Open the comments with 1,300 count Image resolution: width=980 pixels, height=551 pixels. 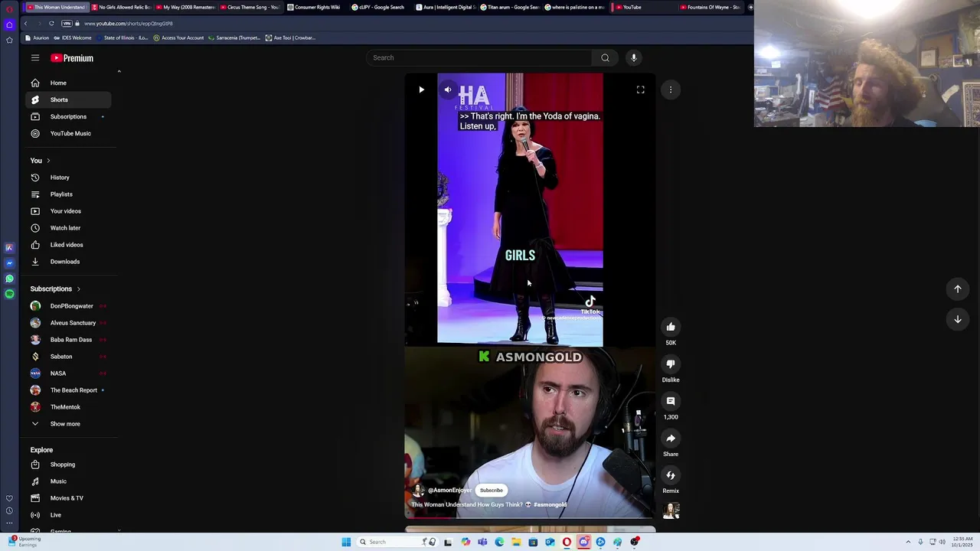coord(671,401)
